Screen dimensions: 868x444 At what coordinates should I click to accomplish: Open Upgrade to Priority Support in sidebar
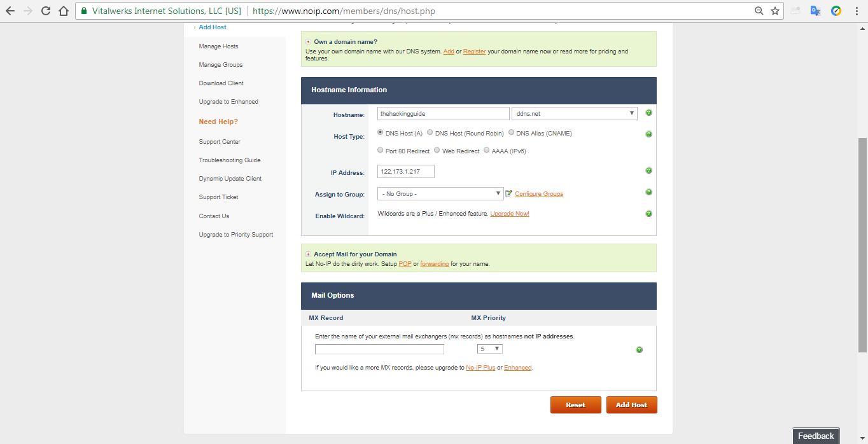click(x=236, y=235)
